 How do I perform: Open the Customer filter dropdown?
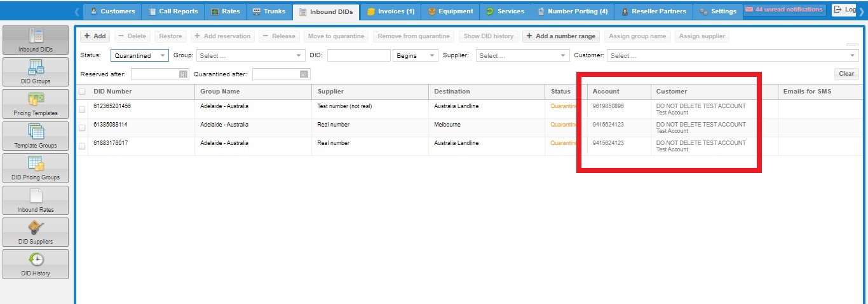854,56
